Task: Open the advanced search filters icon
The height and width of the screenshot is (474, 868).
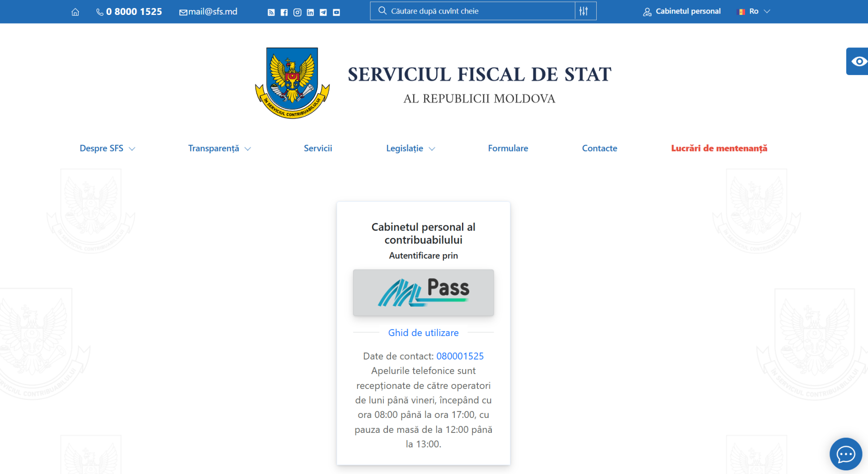Action: coord(584,11)
